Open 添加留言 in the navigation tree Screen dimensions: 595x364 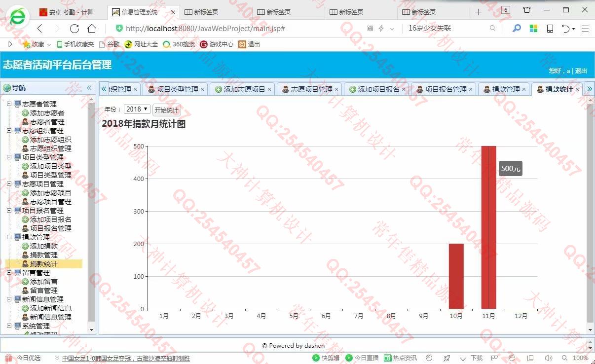point(43,282)
